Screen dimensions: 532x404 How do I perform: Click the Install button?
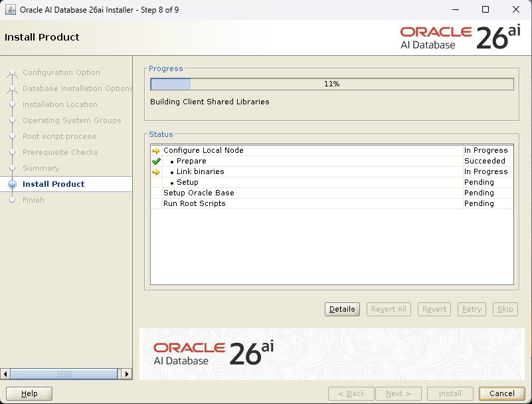(450, 393)
